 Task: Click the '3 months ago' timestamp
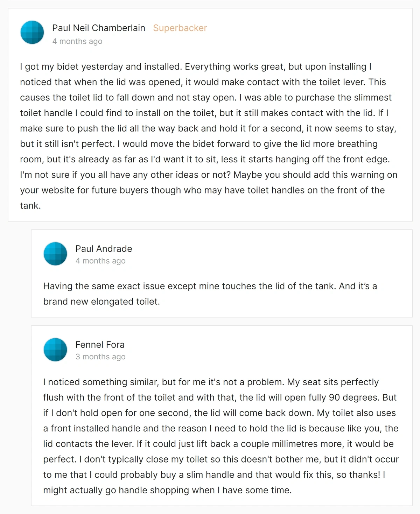100,357
